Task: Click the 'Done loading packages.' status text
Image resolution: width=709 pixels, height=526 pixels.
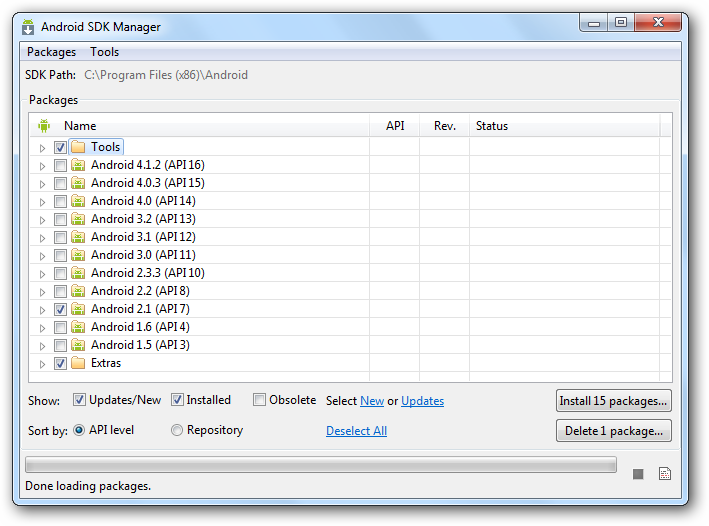Action: (x=88, y=486)
